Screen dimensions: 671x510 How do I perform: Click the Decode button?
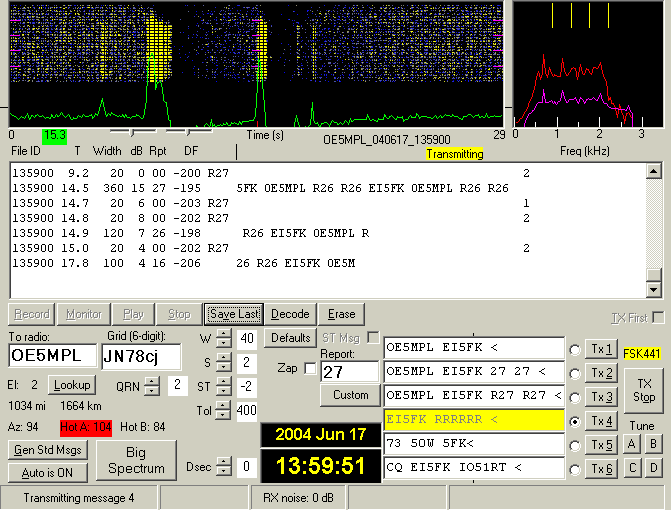click(291, 314)
